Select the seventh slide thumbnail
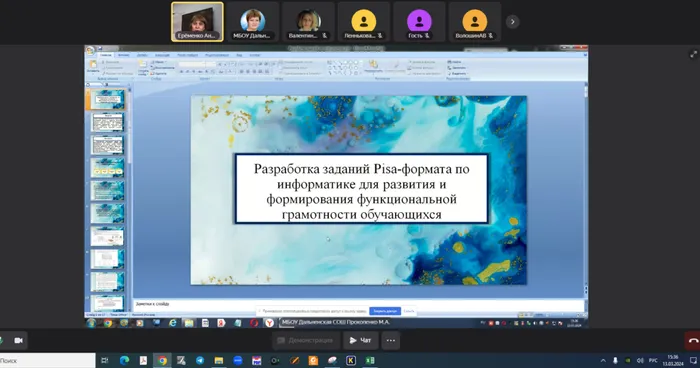 click(108, 236)
